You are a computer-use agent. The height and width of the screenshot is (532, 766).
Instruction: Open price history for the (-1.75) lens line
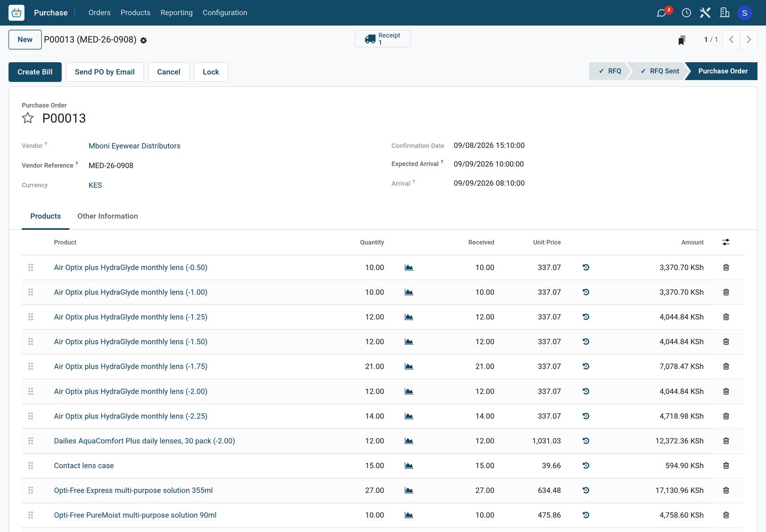[x=586, y=366]
